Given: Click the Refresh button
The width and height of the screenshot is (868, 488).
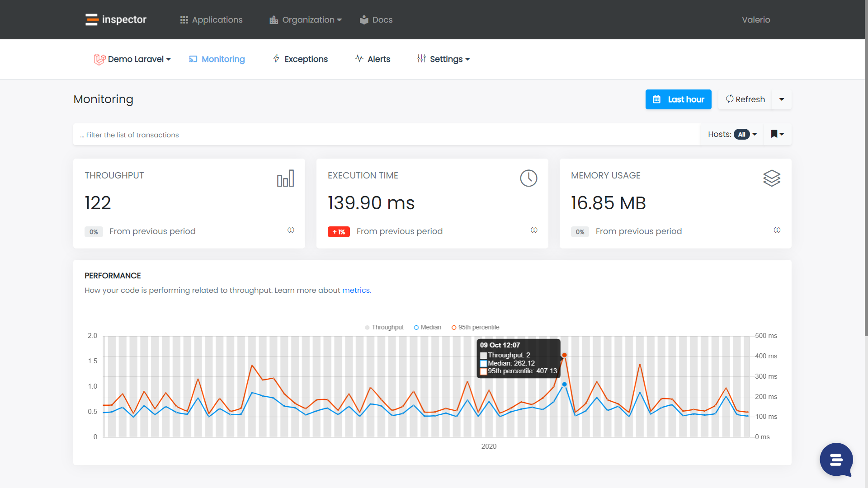Looking at the screenshot, I should click(x=745, y=99).
